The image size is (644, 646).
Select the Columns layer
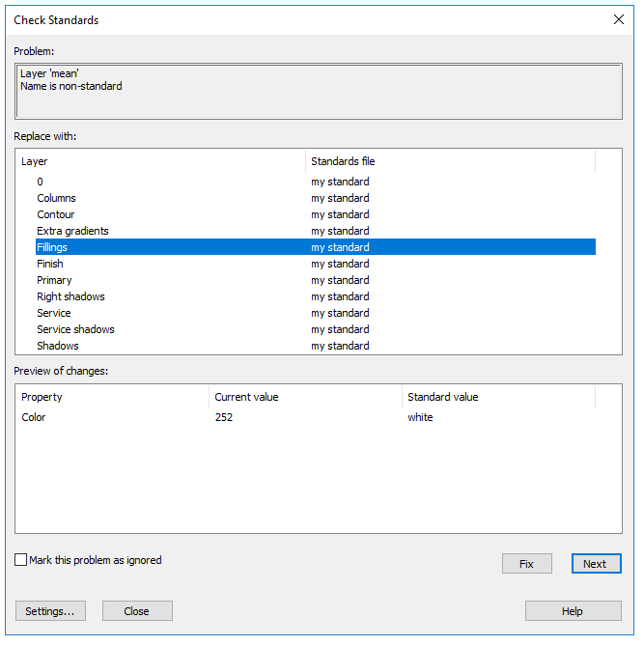pyautogui.click(x=56, y=198)
